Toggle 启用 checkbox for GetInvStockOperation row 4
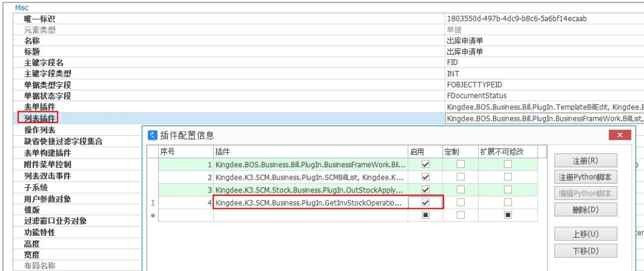Screen dimensions: 644x271 tap(426, 202)
